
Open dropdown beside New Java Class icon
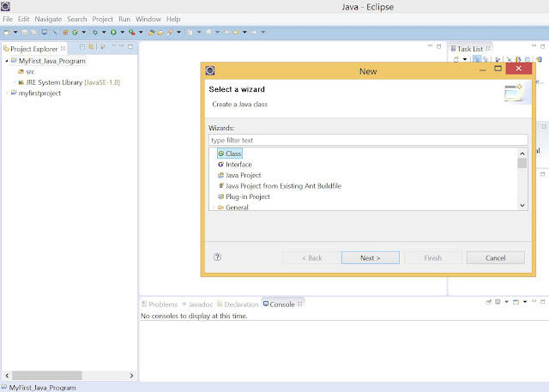[x=84, y=33]
